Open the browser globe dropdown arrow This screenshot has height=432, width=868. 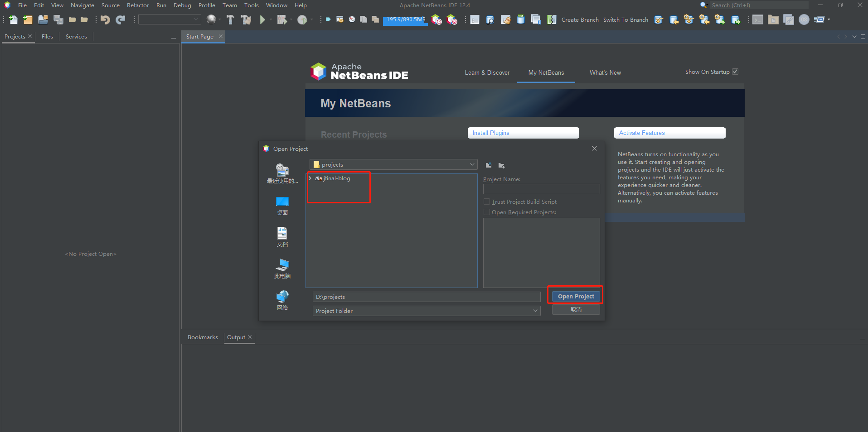(x=220, y=19)
